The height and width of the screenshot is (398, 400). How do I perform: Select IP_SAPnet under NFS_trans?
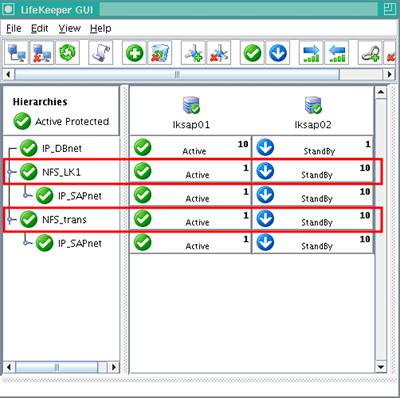[80, 243]
